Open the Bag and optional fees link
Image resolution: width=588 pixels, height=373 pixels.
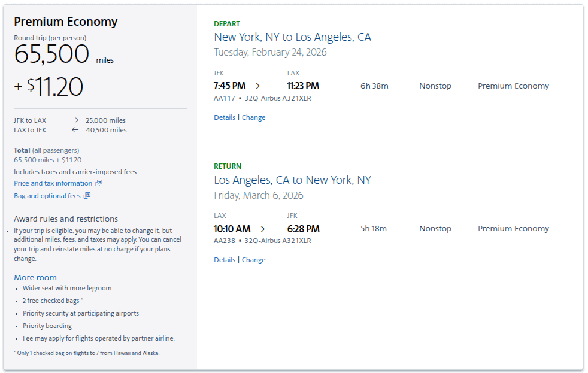click(x=47, y=196)
